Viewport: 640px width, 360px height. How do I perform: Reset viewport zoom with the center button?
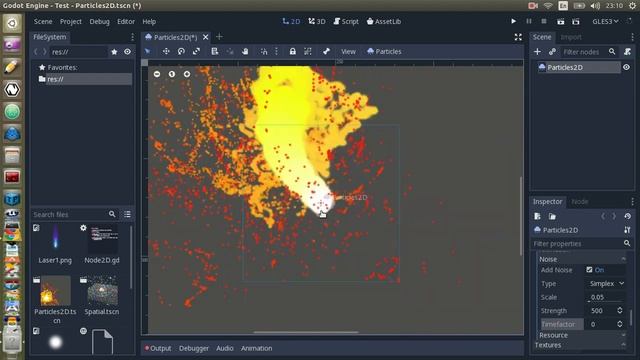tap(172, 74)
